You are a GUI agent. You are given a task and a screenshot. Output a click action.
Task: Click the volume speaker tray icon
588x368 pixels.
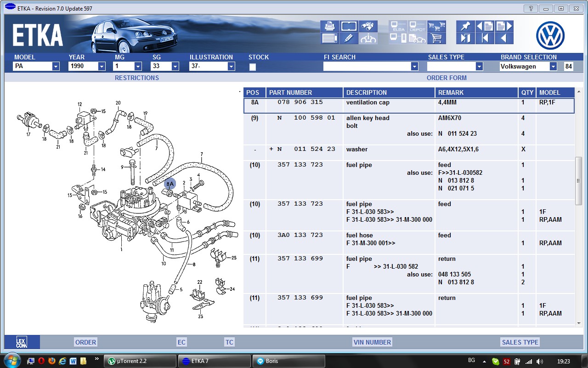[x=539, y=361]
